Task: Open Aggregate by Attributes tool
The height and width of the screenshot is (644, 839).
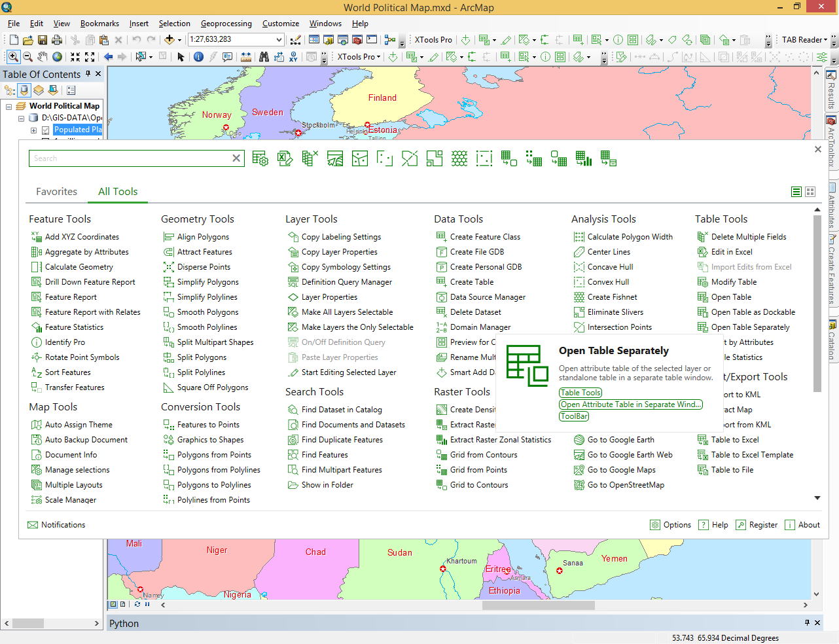Action: click(79, 252)
